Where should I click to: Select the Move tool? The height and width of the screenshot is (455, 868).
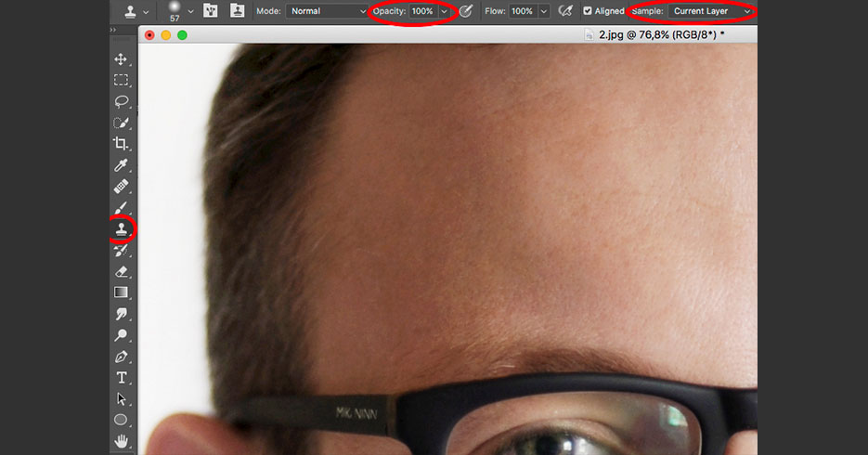[121, 59]
